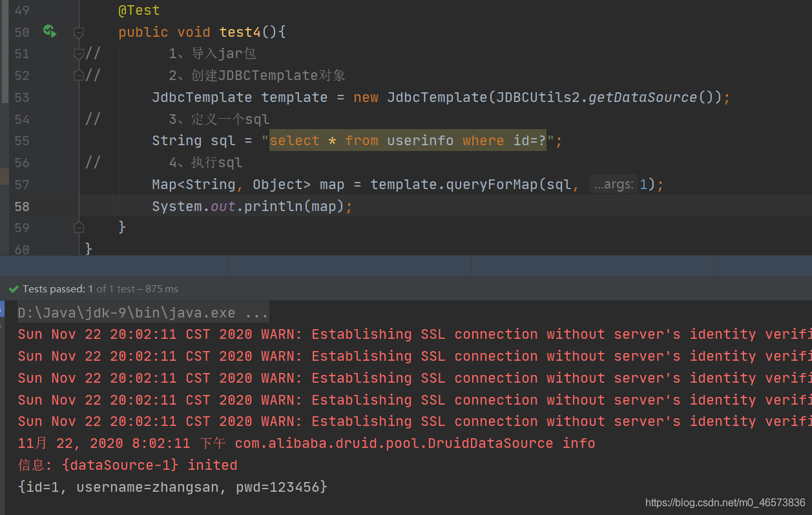Click the method name test4
812x515 pixels.
point(240,32)
